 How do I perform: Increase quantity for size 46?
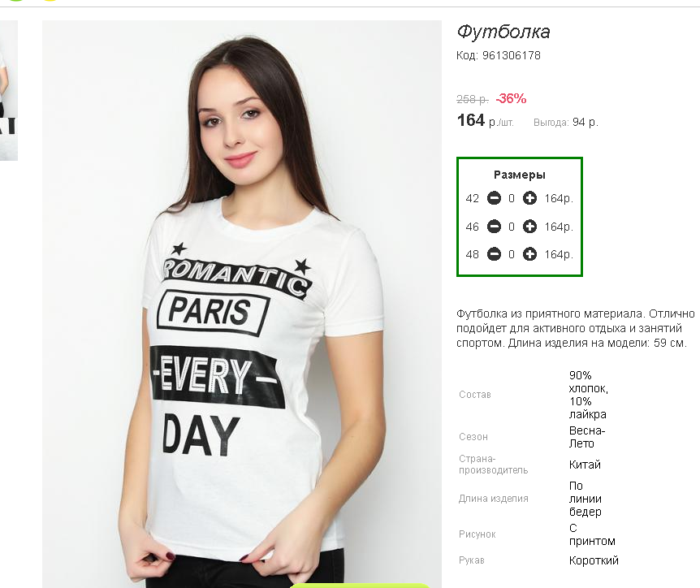click(530, 227)
